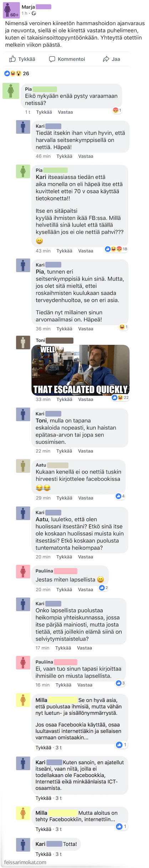Screen dimensions: 149x868
Task: Click the Jaa share arrow icon
Action: (106, 59)
